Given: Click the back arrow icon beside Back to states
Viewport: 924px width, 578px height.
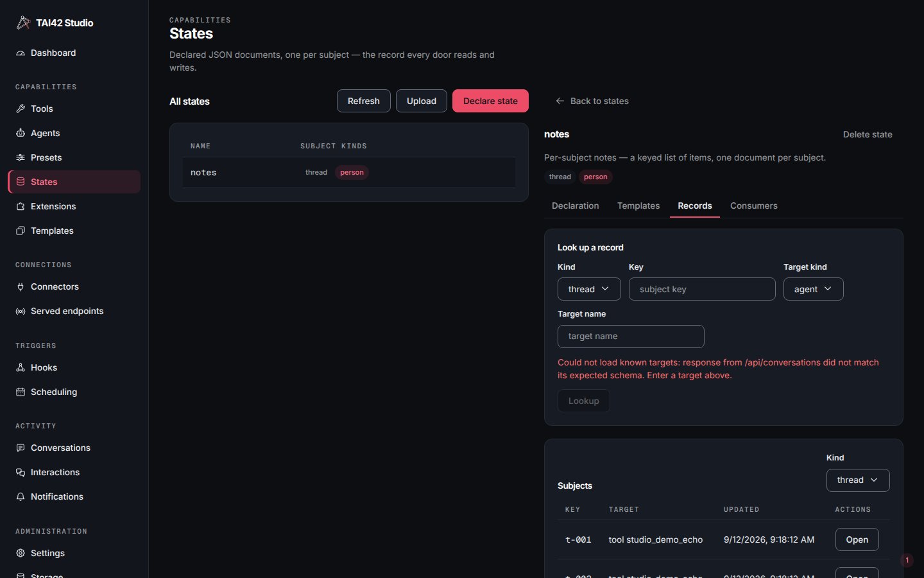Looking at the screenshot, I should pyautogui.click(x=560, y=101).
